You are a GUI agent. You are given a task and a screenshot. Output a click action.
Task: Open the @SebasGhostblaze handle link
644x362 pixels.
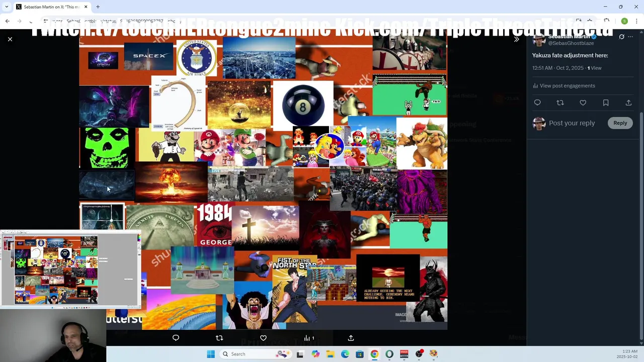tap(571, 43)
